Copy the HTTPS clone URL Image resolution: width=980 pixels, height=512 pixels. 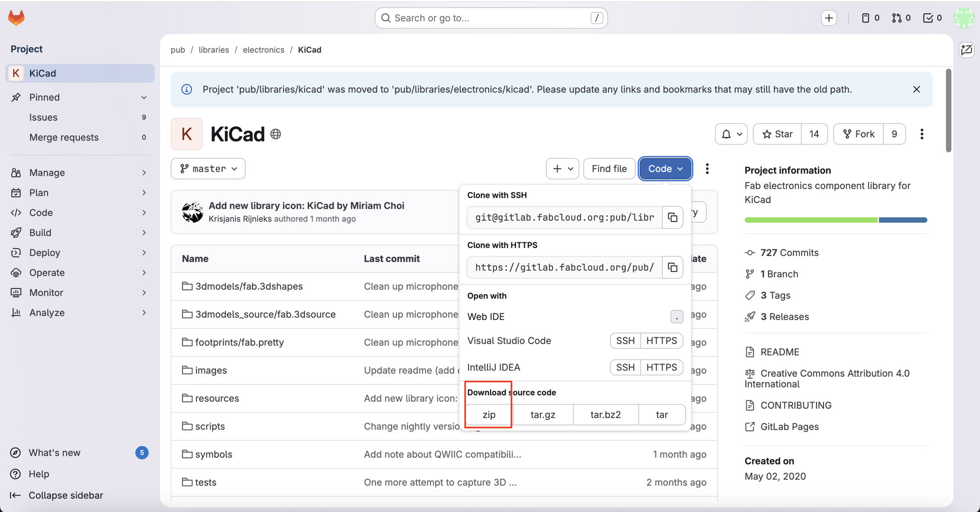[x=672, y=267]
